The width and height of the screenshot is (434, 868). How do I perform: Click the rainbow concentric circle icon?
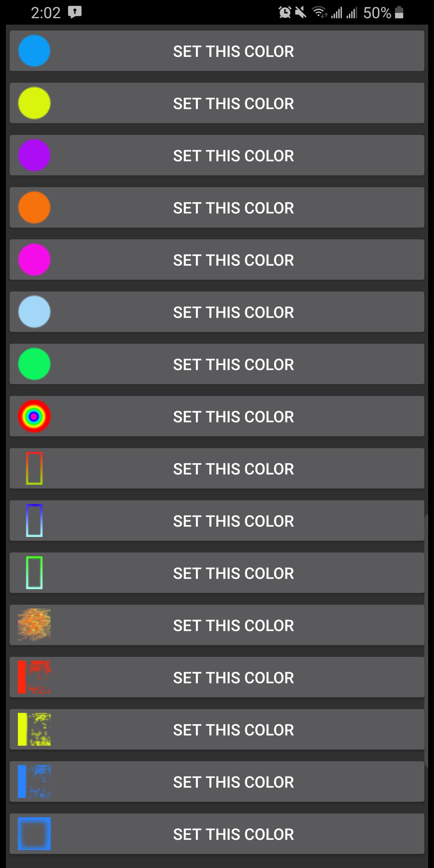[34, 416]
